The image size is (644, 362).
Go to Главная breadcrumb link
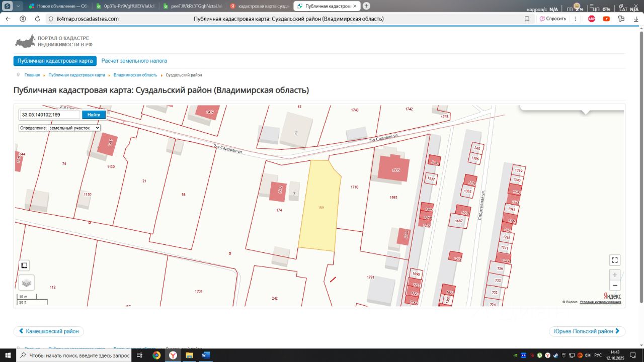32,75
